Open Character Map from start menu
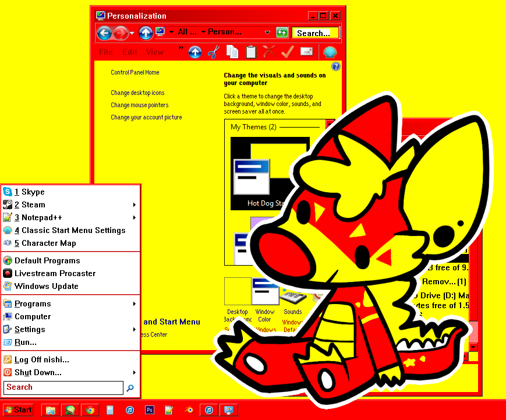The image size is (506, 420). (x=71, y=243)
